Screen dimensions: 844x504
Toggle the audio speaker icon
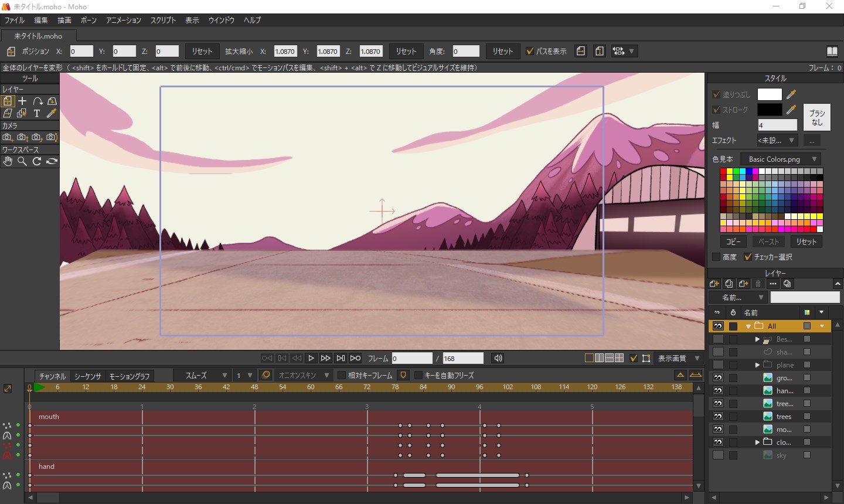point(498,358)
